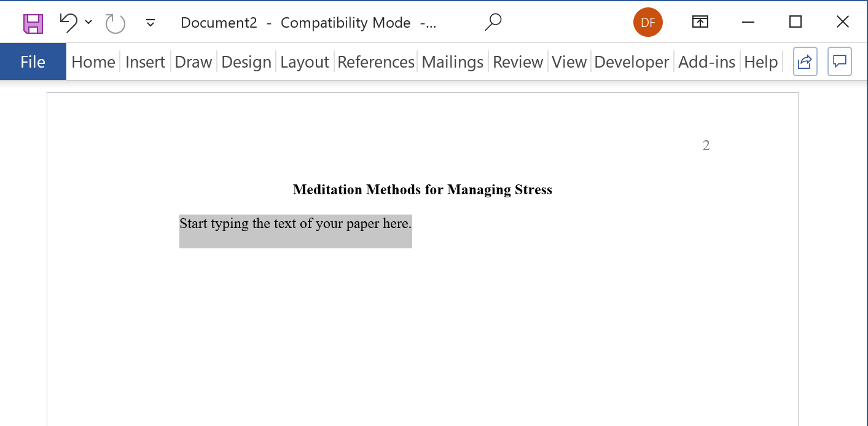The width and height of the screenshot is (868, 426).
Task: Open Ribbon Display Options icon
Action: (700, 23)
